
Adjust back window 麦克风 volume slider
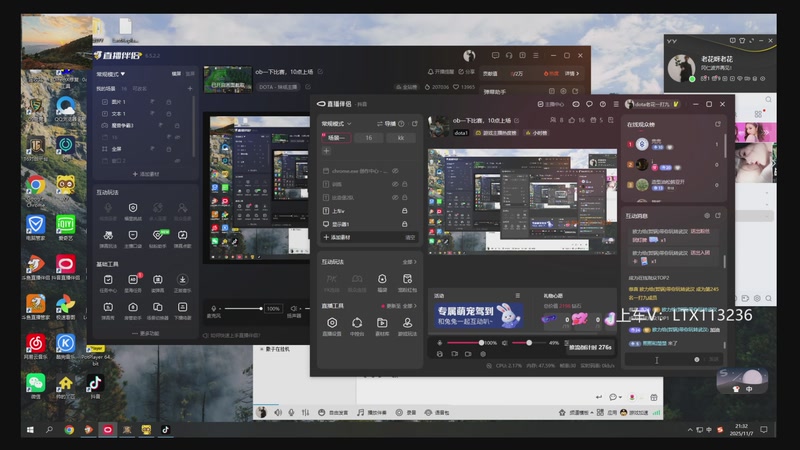pos(243,308)
